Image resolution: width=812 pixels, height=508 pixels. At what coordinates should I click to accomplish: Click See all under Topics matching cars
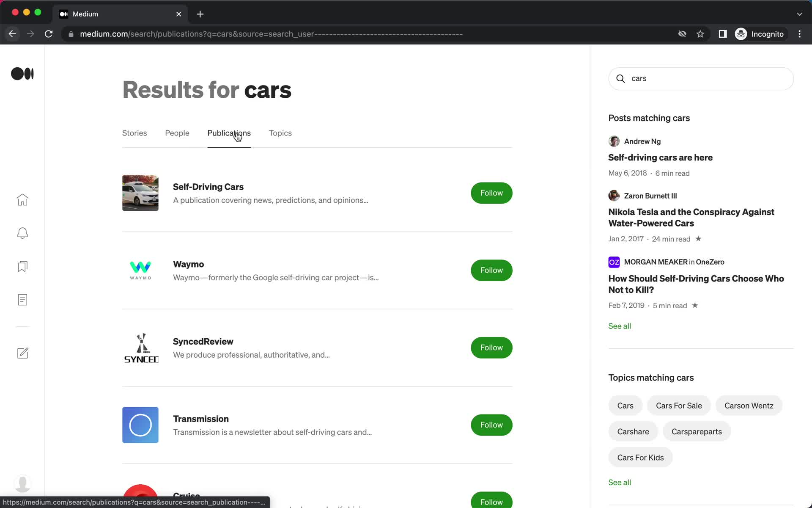click(x=620, y=482)
